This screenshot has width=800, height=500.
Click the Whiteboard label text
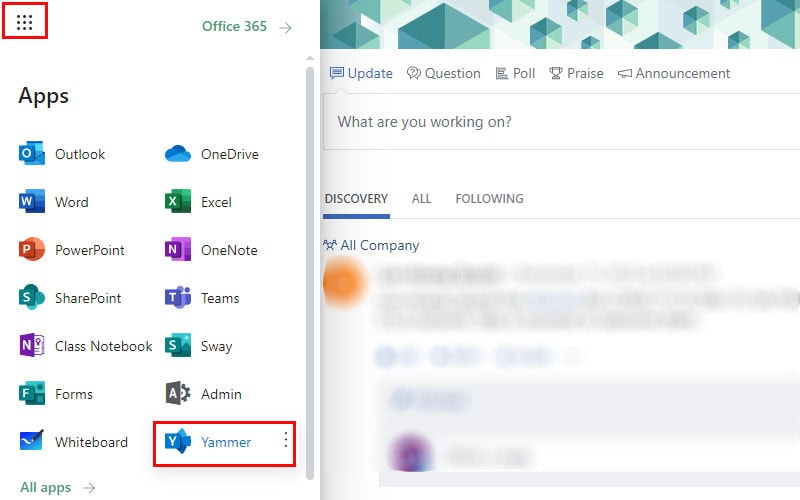point(91,442)
